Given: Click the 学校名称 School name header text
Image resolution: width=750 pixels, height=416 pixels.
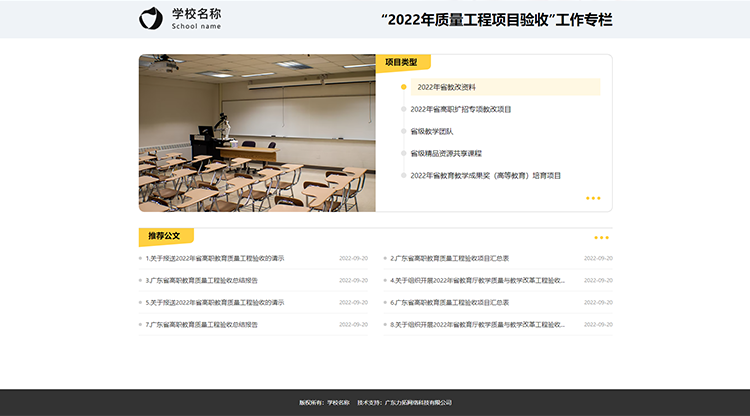Looking at the screenshot, I should [x=196, y=19].
